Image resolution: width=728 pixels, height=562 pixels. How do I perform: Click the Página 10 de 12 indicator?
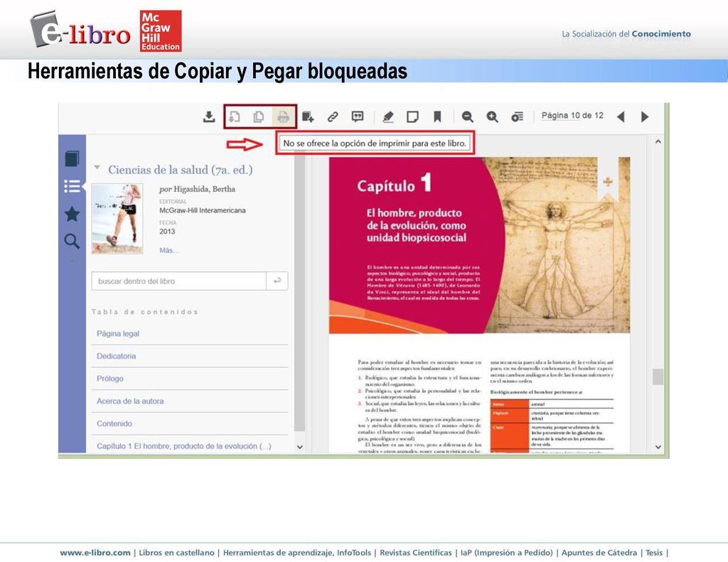pos(572,116)
